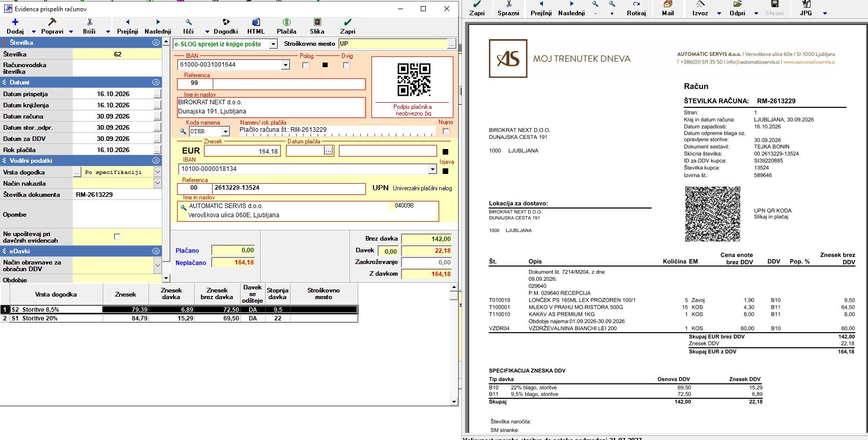Click the HTML export icon

click(256, 22)
